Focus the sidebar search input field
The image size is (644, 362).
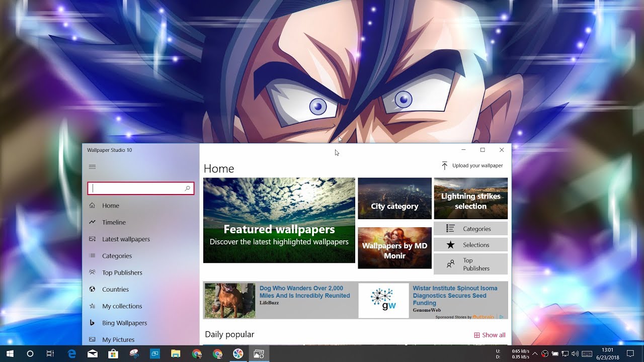pos(137,189)
